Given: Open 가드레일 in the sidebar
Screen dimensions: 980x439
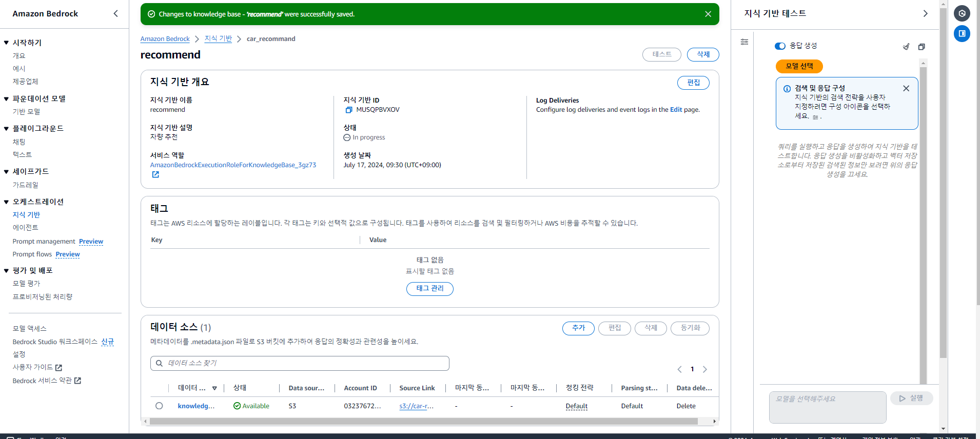Looking at the screenshot, I should (25, 185).
